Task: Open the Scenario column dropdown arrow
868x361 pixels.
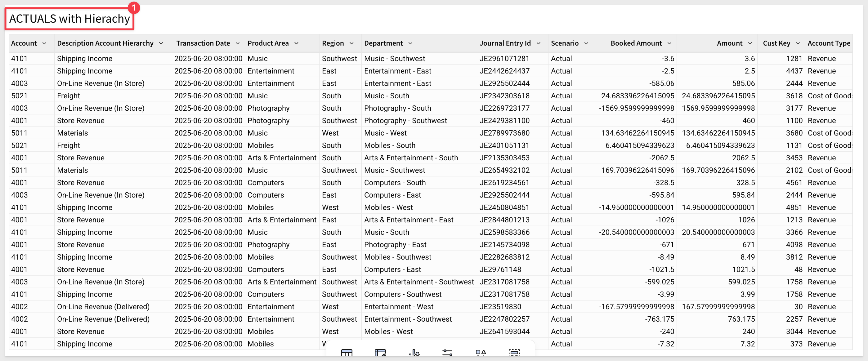Action: click(586, 43)
